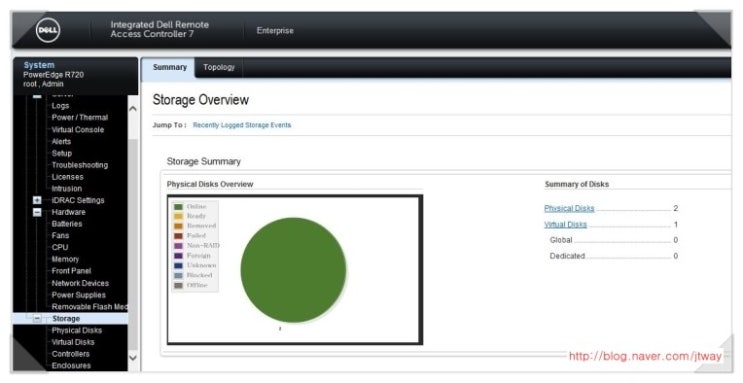This screenshot has height=383, width=743.
Task: Select iDRAC Settings tree item
Action: pos(78,201)
